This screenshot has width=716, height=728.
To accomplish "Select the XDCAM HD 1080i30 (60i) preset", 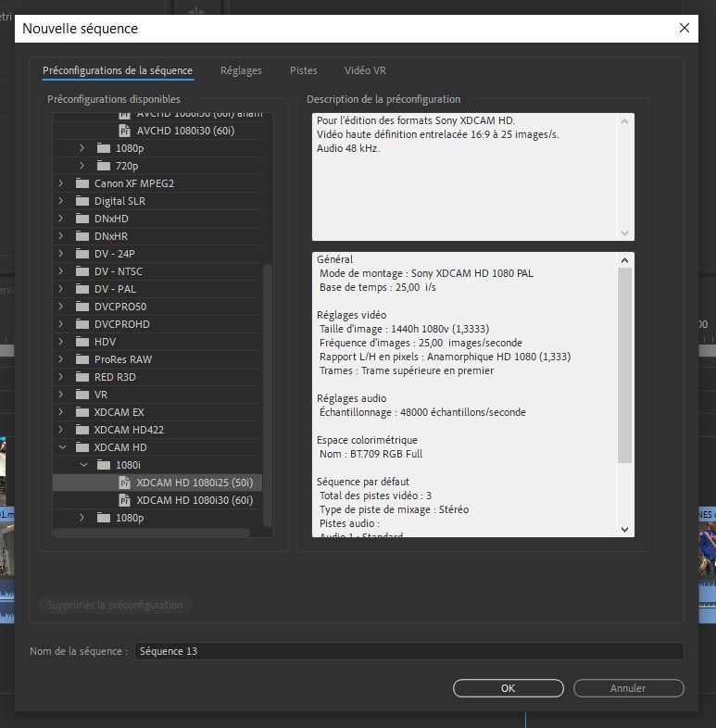I will pos(194,500).
